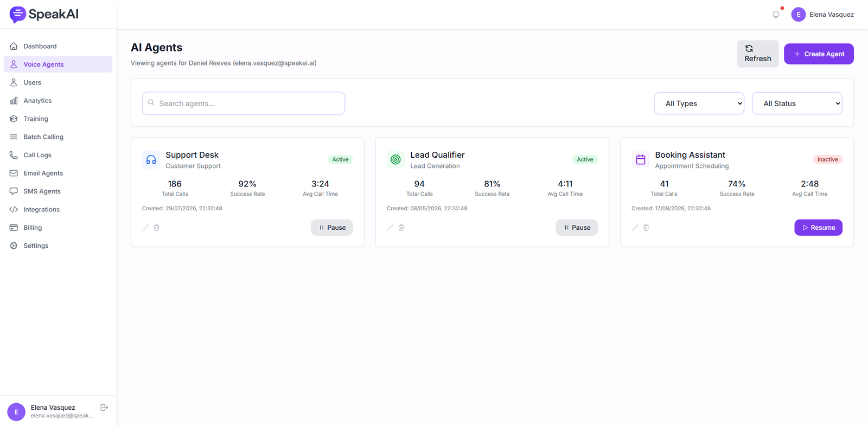Pause the Support Desk agent
The width and height of the screenshot is (868, 426).
click(332, 228)
